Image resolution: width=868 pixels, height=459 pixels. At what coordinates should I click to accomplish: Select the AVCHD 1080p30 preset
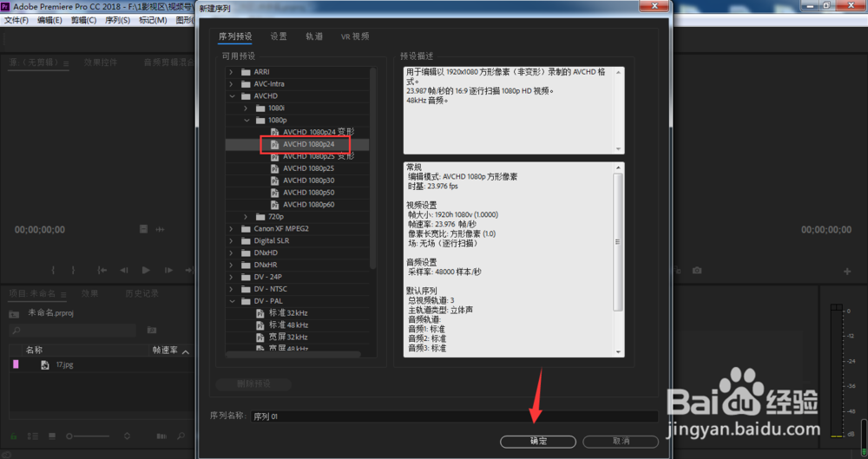[x=308, y=180]
